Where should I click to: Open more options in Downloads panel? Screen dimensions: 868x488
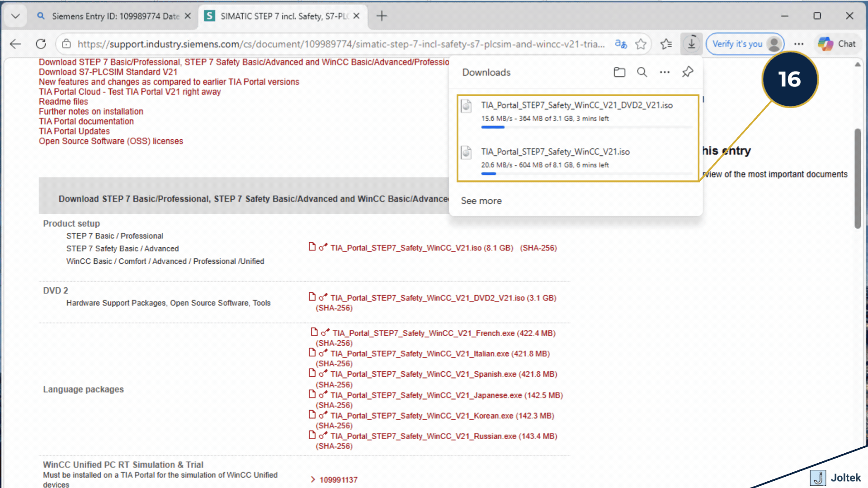(665, 72)
